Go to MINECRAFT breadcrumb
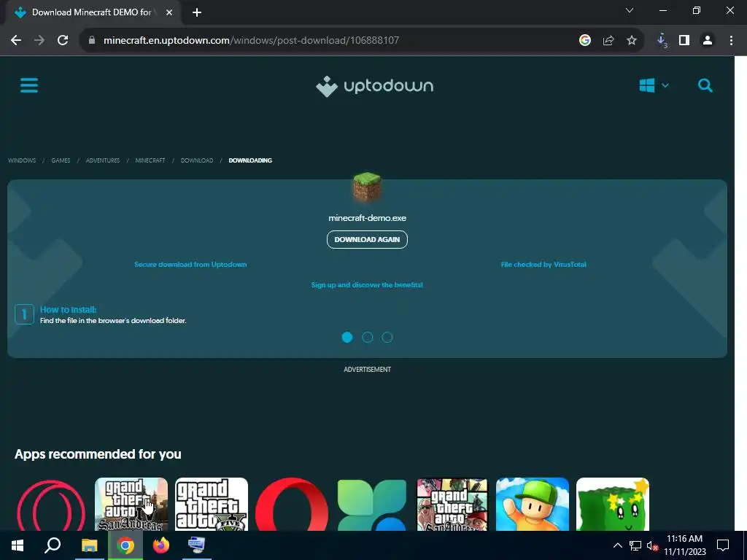 pos(150,160)
